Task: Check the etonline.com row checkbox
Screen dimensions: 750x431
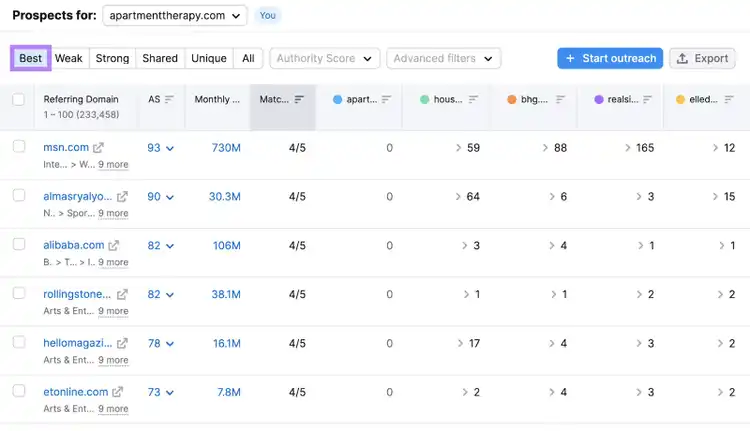Action: point(19,391)
